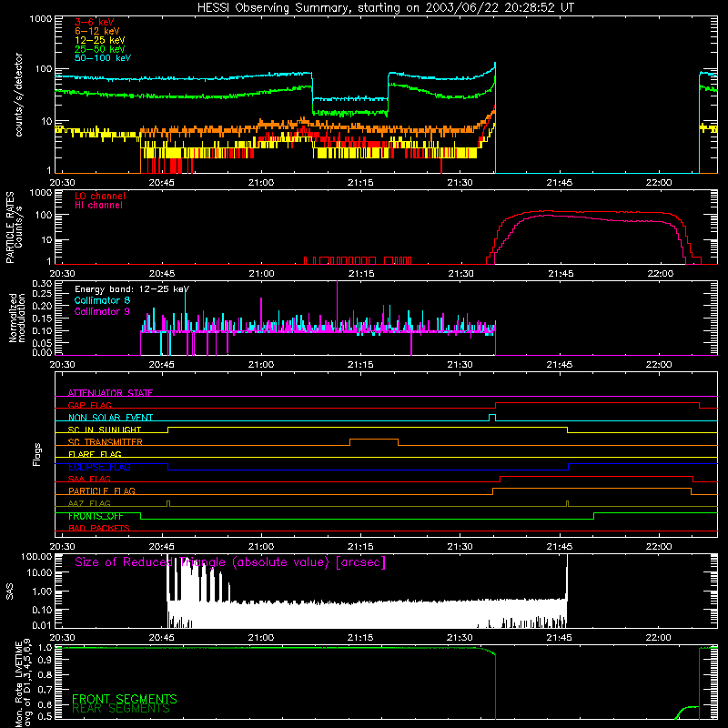Click the ATTENUATOR STATE flag label
Screen dimensions: 728x728
pos(110,393)
